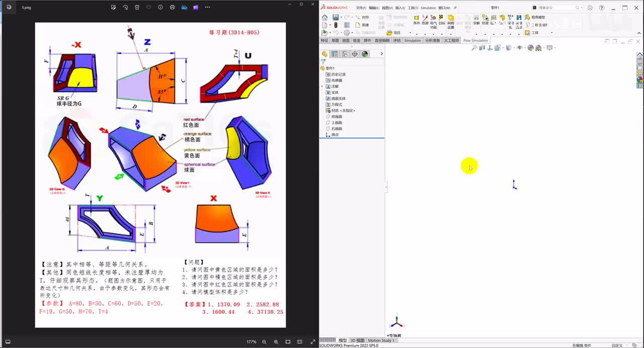Click the 求解 solve tool
644x348 pixels.
[x=476, y=20]
